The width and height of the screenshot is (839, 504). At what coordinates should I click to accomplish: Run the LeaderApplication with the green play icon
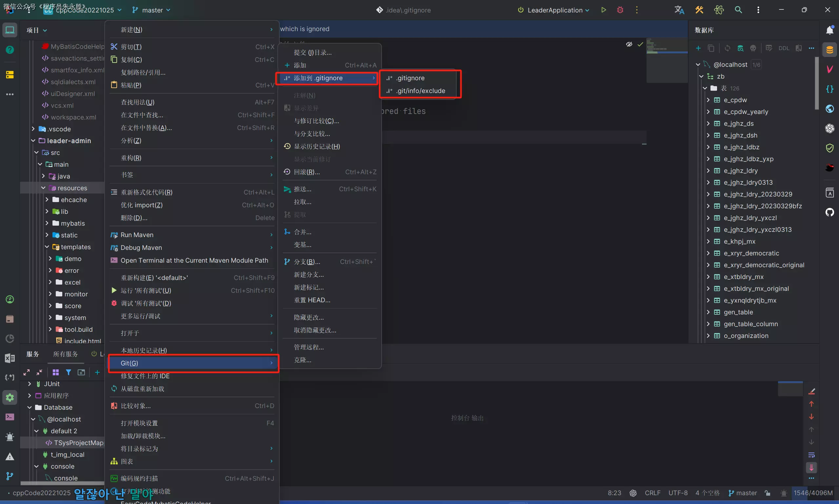pos(604,10)
